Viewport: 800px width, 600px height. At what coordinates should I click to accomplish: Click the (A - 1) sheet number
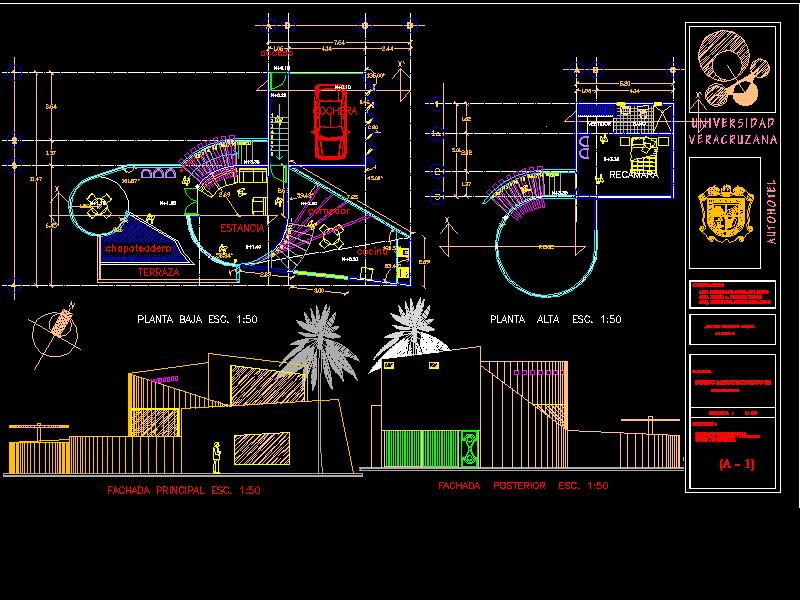(x=736, y=464)
